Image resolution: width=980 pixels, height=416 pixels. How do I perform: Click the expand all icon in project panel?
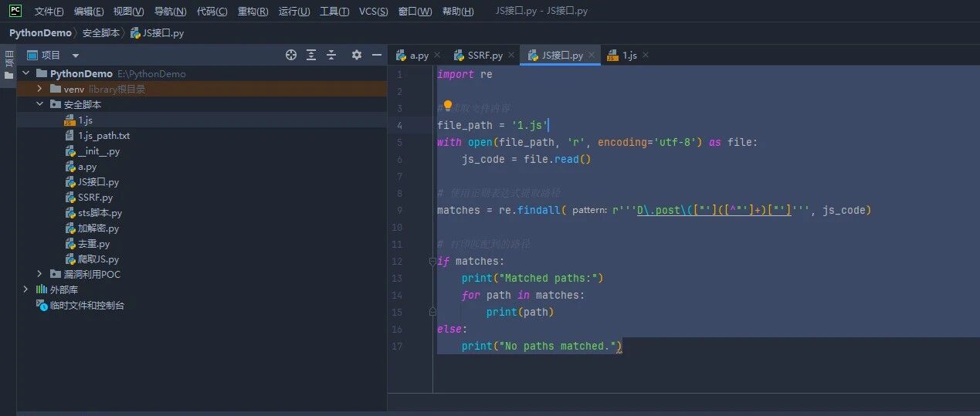click(311, 55)
